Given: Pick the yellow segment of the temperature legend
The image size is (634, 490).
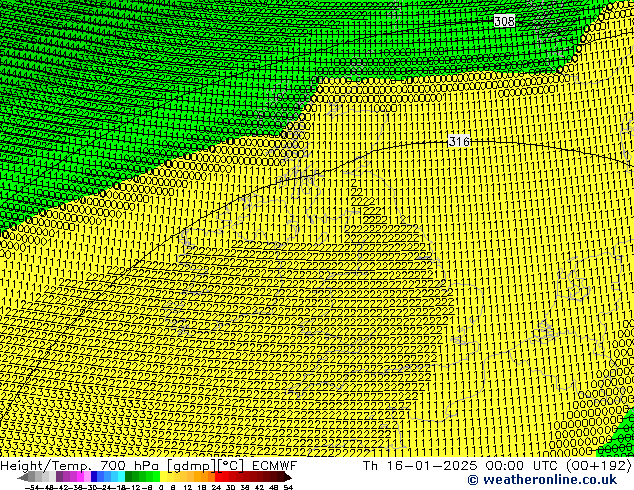Looking at the screenshot, I should coord(170,477).
